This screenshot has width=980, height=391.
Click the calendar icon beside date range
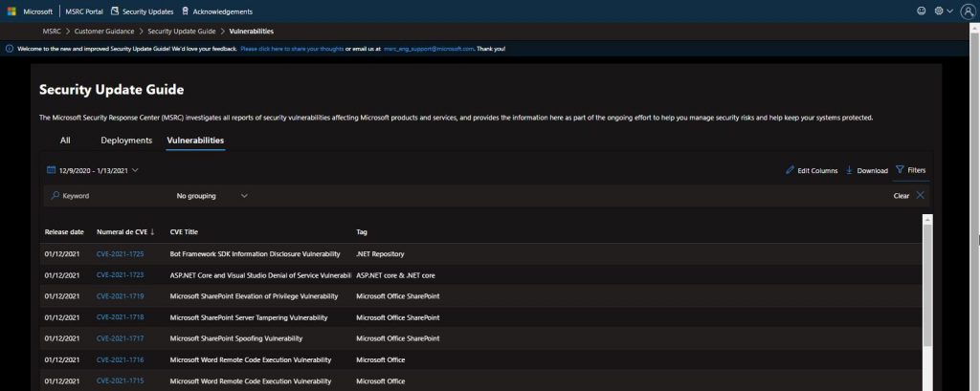click(52, 170)
